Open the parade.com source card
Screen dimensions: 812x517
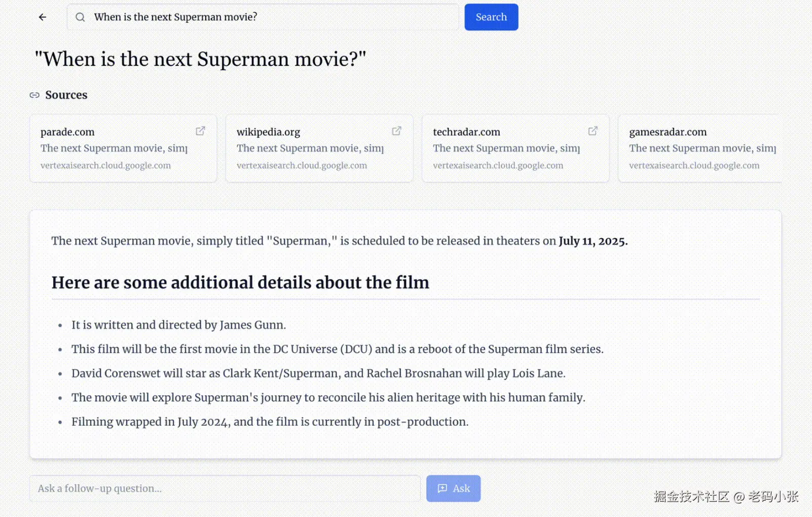[123, 149]
